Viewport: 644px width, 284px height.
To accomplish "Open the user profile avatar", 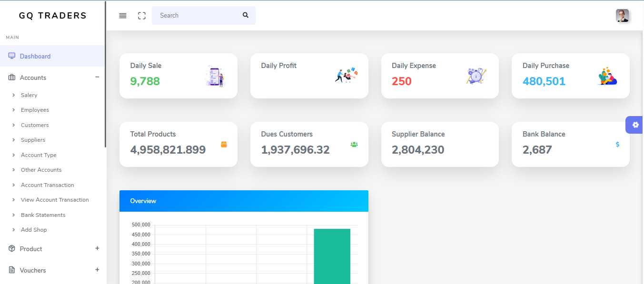I will click(623, 16).
